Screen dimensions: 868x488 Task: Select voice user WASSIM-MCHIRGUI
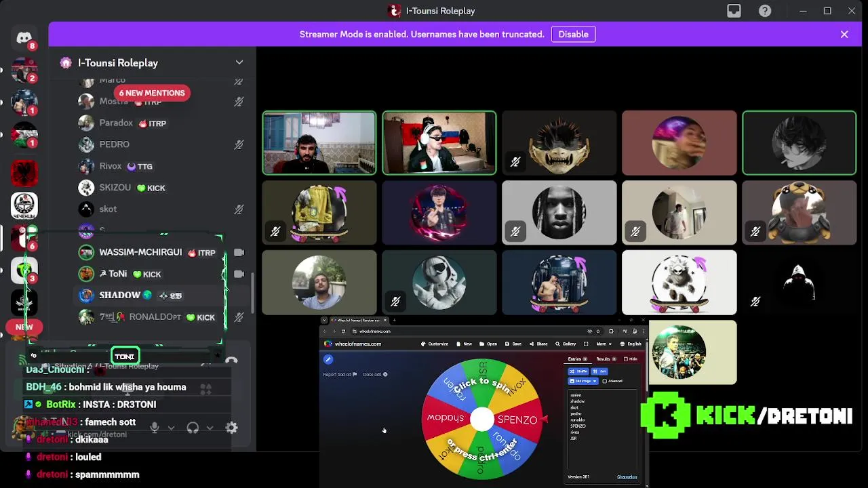tap(160, 252)
